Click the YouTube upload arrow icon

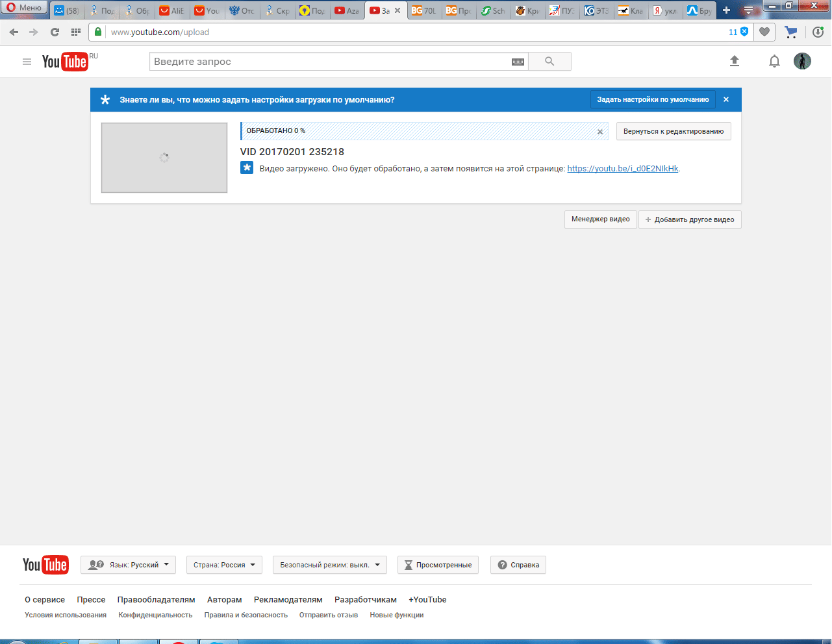(735, 61)
